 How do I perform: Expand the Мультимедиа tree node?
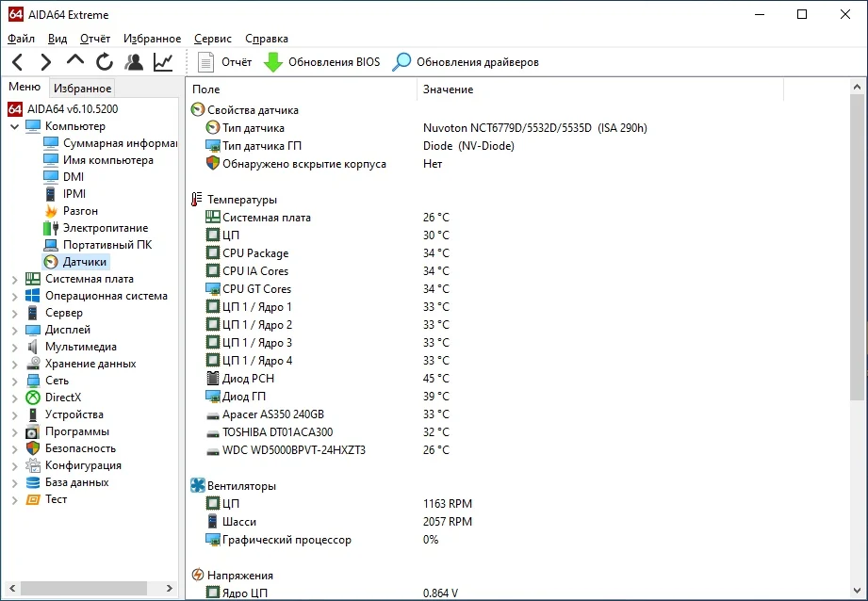14,348
